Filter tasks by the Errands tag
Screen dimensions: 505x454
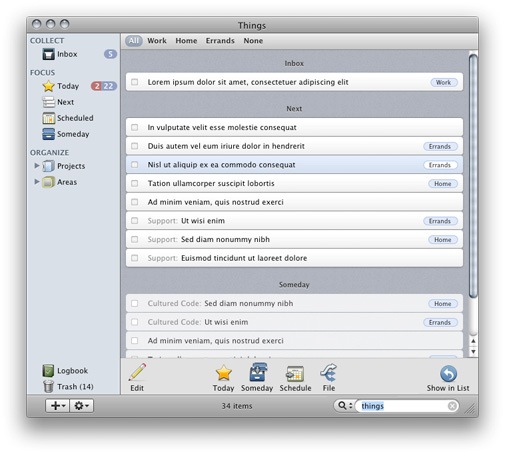(x=220, y=41)
